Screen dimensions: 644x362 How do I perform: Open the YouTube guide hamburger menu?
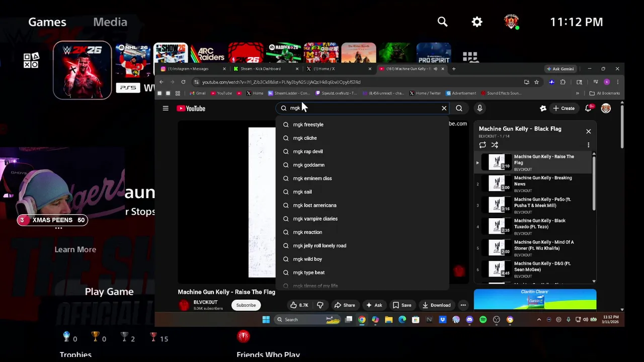[x=166, y=108]
